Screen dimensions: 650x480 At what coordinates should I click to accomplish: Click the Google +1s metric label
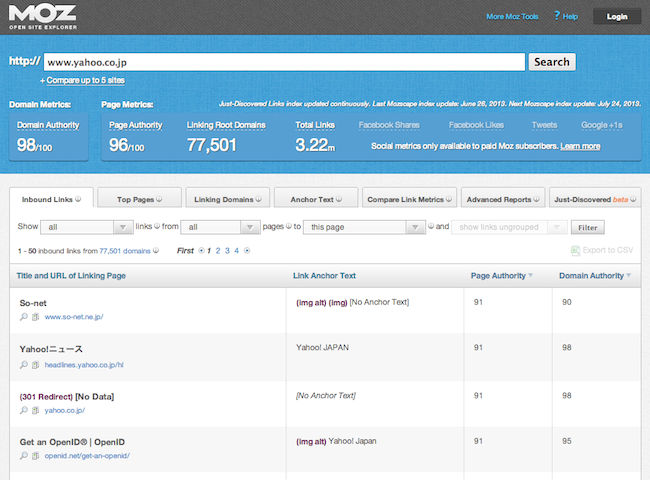point(601,125)
